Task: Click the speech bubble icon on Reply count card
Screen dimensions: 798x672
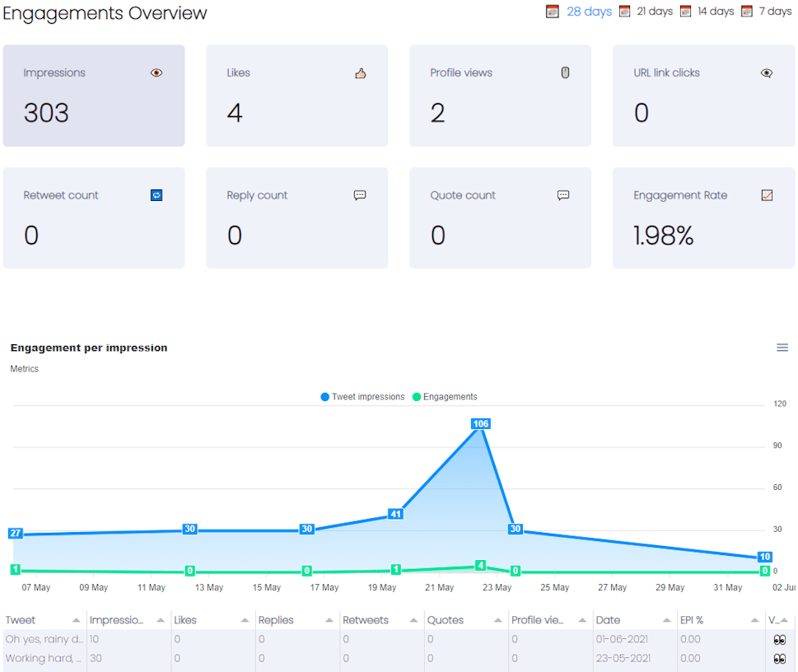Action: pos(360,195)
